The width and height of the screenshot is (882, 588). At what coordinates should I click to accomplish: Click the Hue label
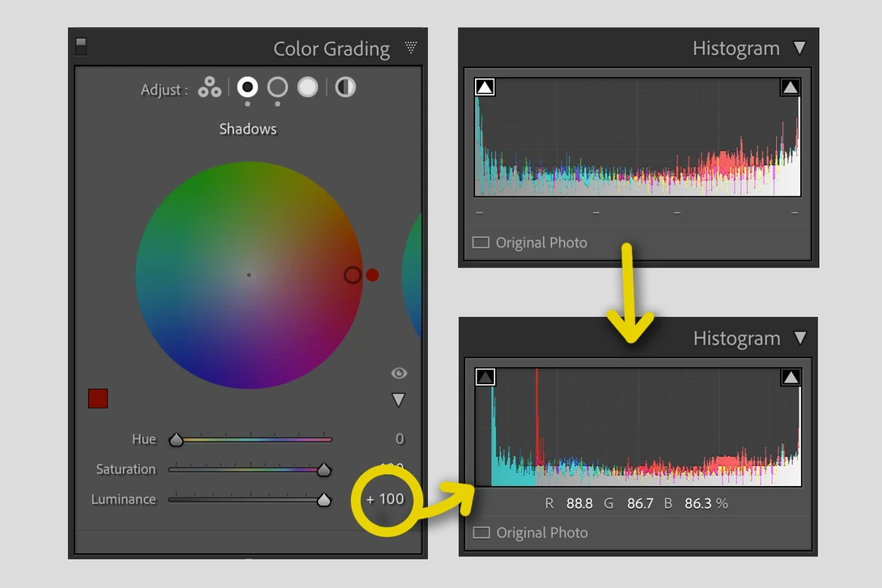click(x=144, y=439)
